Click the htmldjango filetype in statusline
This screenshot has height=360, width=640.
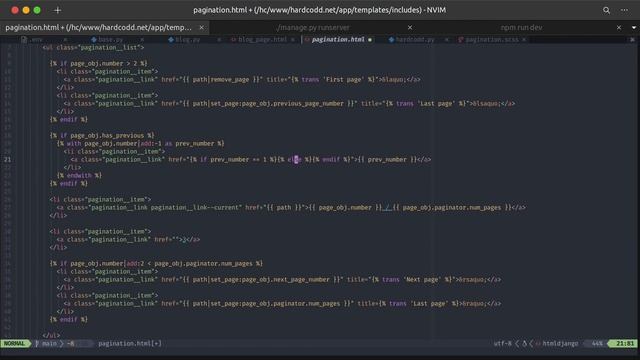pos(560,344)
